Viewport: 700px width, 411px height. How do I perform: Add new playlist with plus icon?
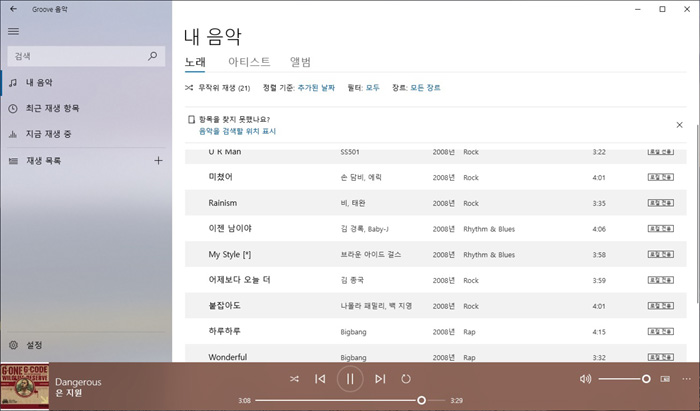coord(158,160)
